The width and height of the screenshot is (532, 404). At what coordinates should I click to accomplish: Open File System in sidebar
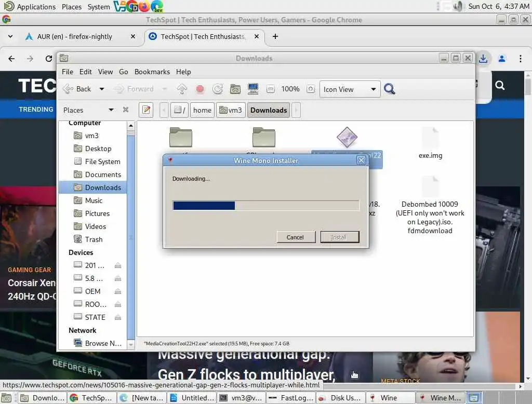(x=97, y=161)
